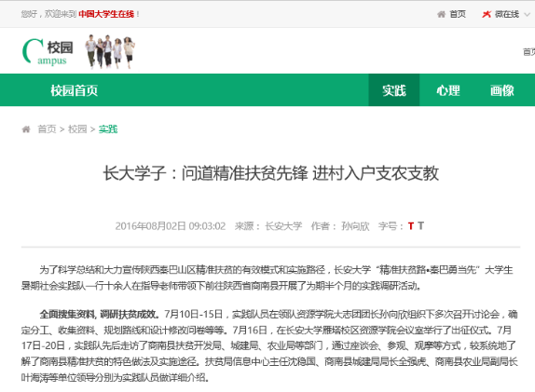Select the 画像 navigation tab
Screen dimensions: 535x392
coord(501,90)
